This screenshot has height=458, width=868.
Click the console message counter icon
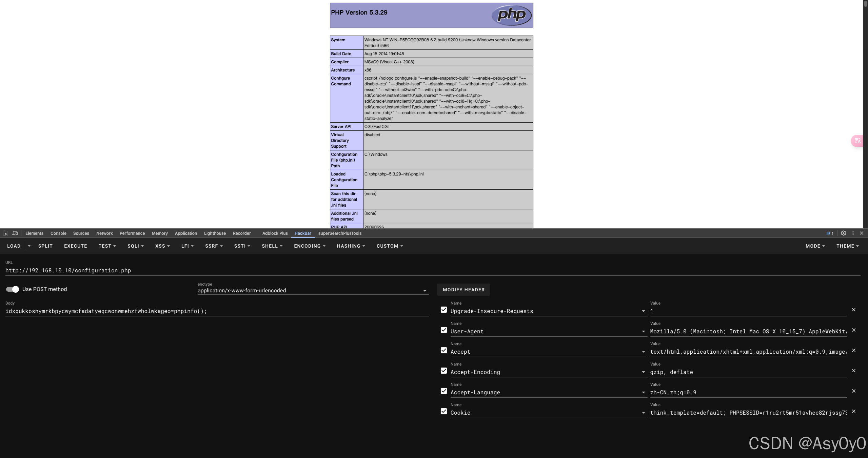(830, 233)
